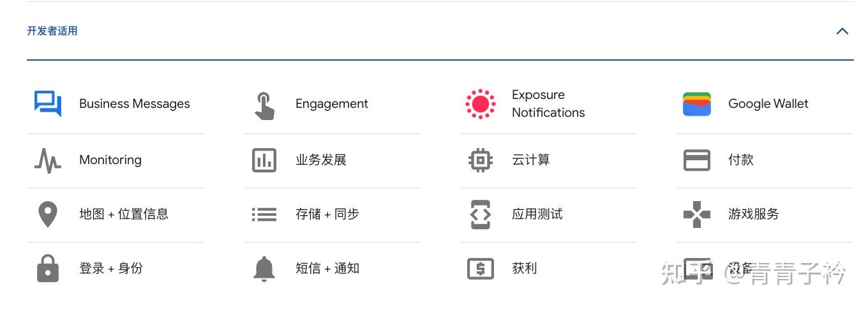Click the 地图 + 位置信息 map pin icon
The height and width of the screenshot is (309, 868).
[x=48, y=215]
